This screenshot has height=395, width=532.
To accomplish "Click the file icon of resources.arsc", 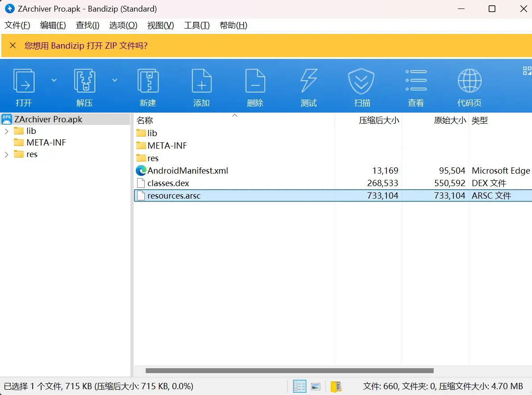I will (x=141, y=195).
